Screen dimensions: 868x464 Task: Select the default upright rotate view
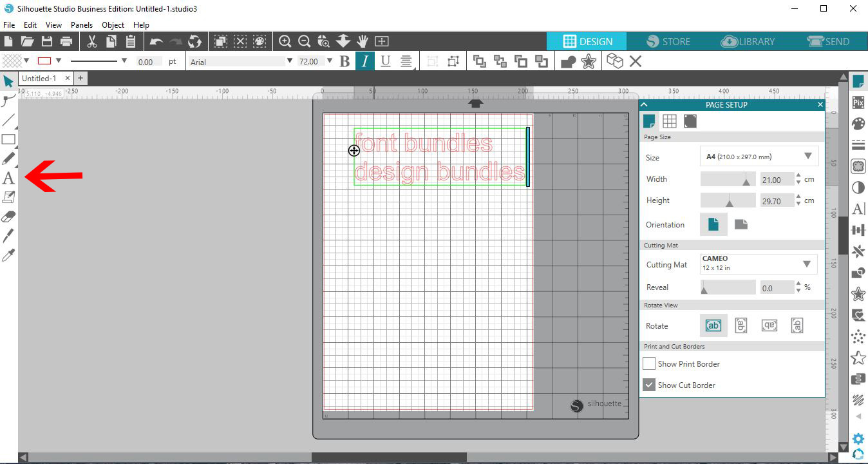(x=713, y=325)
